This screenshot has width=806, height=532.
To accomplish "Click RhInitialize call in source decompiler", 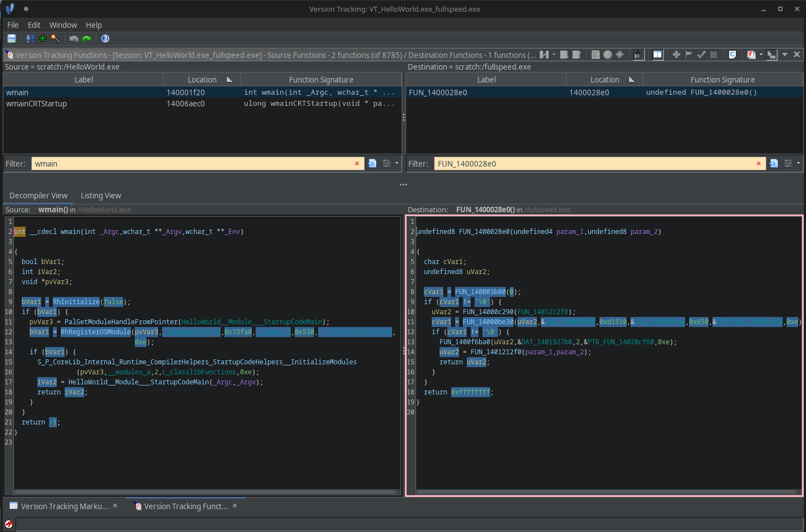I will tap(76, 302).
